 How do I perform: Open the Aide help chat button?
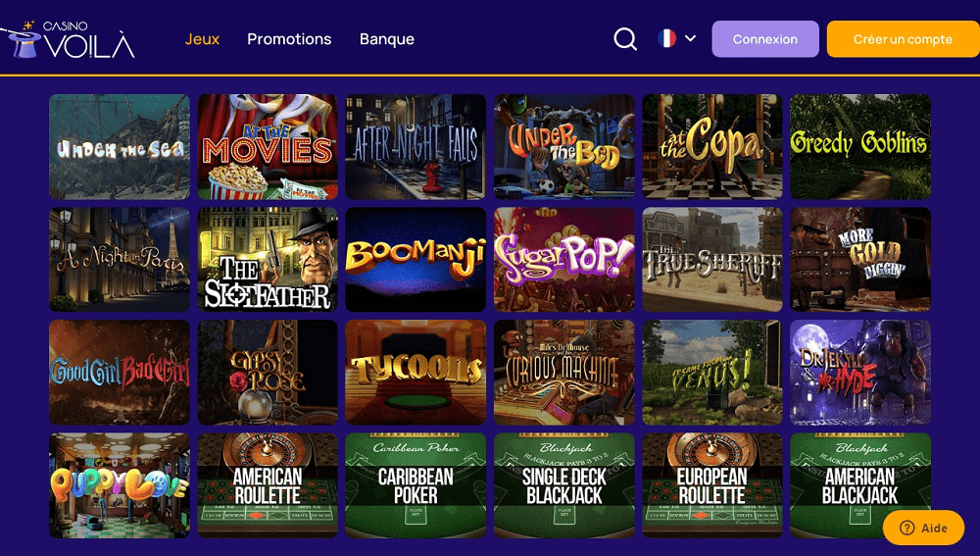pos(923,528)
